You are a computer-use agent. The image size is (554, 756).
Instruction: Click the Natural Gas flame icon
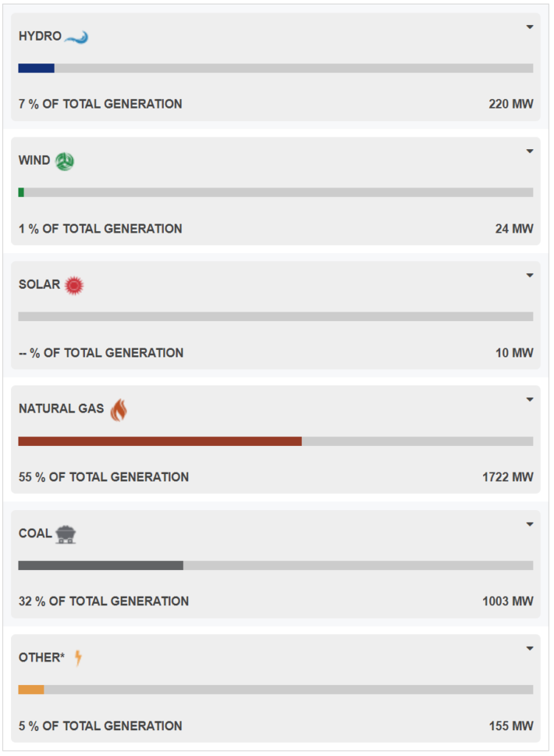119,410
